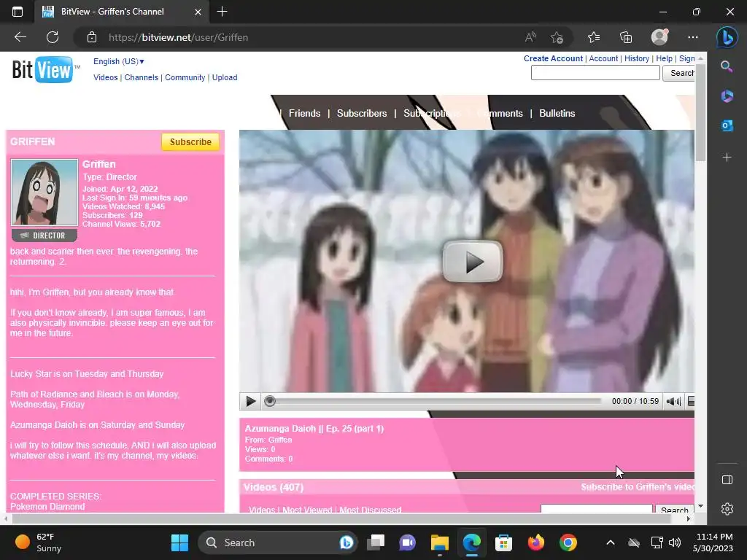Open the Edge profile avatar

pos(659,37)
